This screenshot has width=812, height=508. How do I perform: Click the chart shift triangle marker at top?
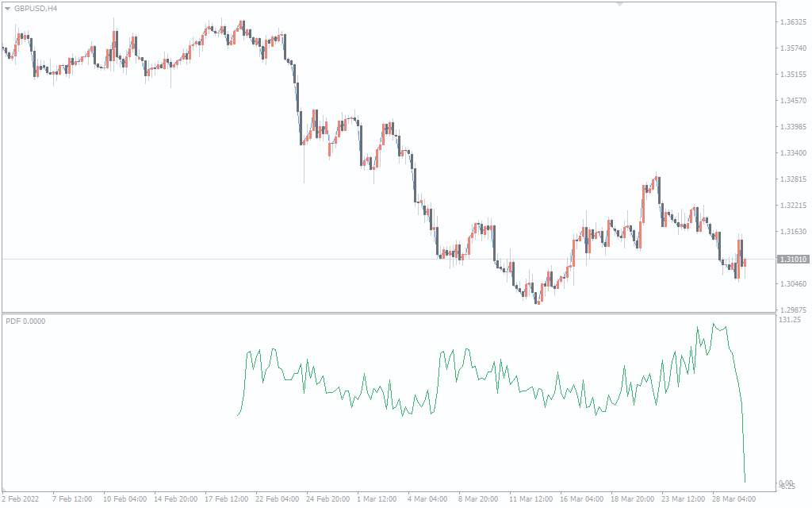coord(619,4)
